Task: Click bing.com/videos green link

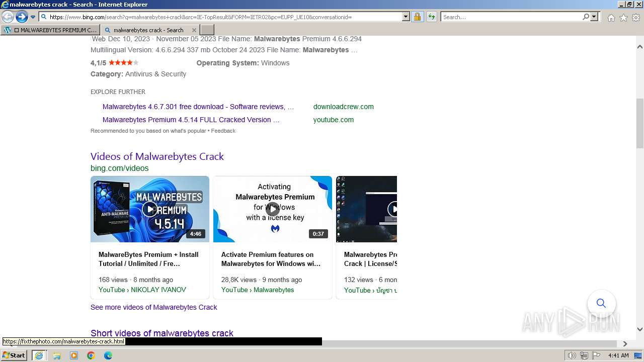Action: coord(120,168)
